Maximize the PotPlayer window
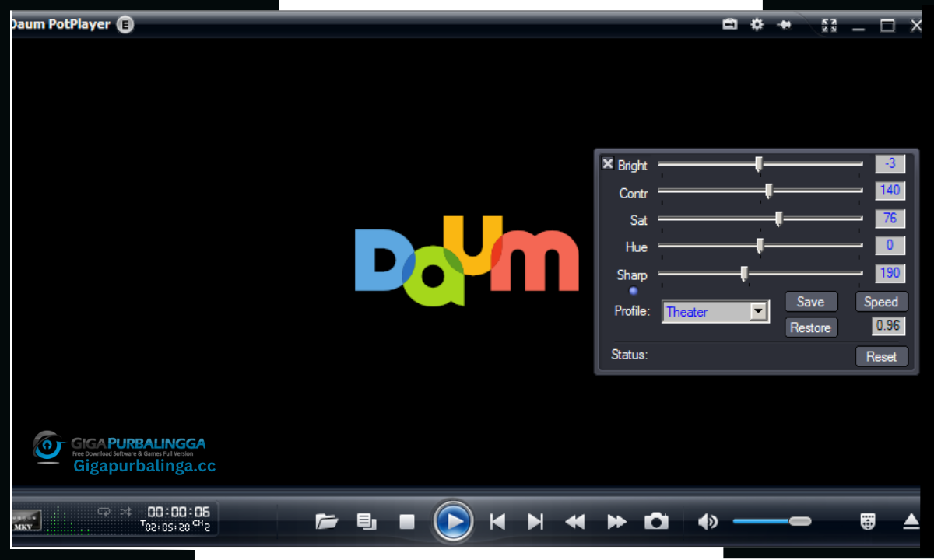 887,26
